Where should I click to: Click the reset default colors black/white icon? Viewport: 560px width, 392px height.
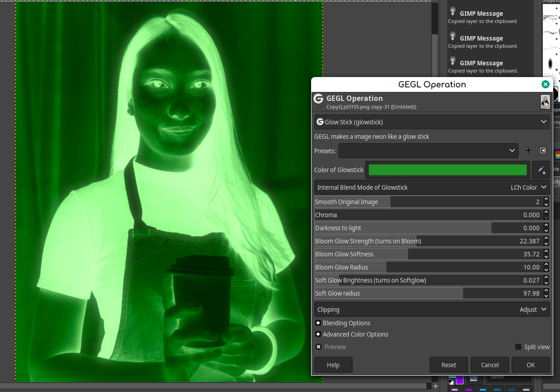[451, 382]
